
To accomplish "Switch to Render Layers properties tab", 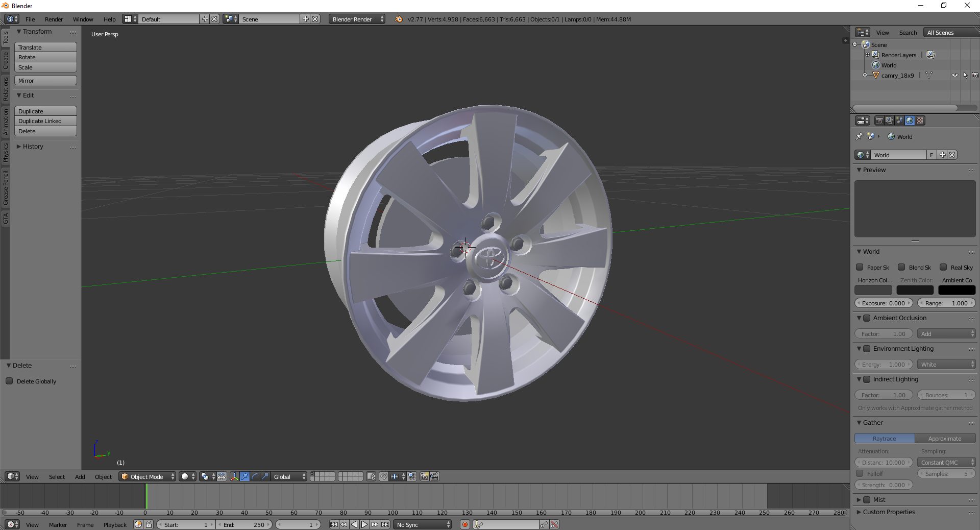I will click(x=889, y=121).
